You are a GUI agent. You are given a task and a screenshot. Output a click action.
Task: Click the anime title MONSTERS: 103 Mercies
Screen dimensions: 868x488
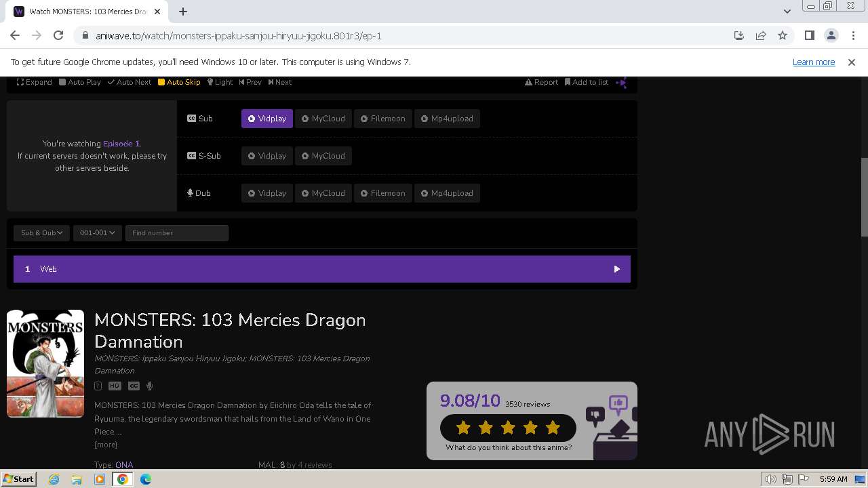(x=230, y=331)
